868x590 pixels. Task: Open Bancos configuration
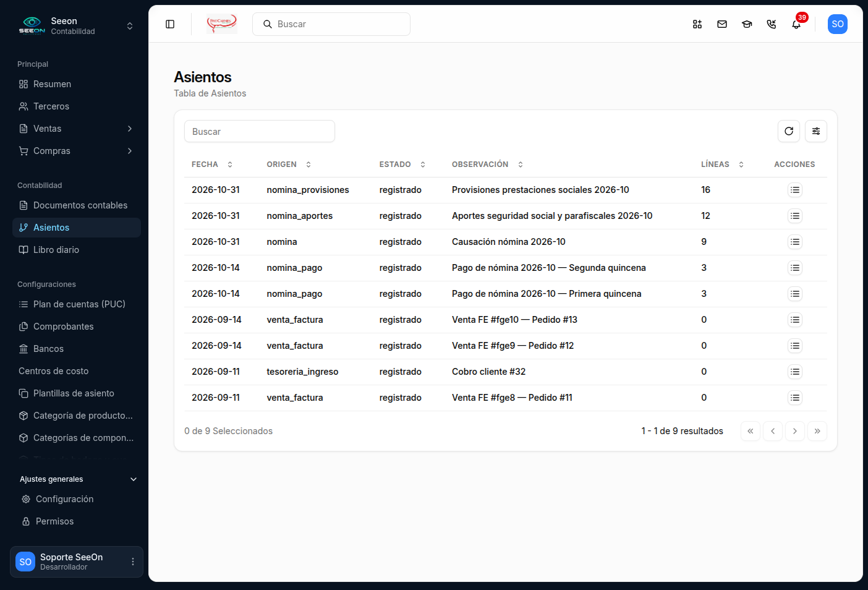click(x=77, y=349)
